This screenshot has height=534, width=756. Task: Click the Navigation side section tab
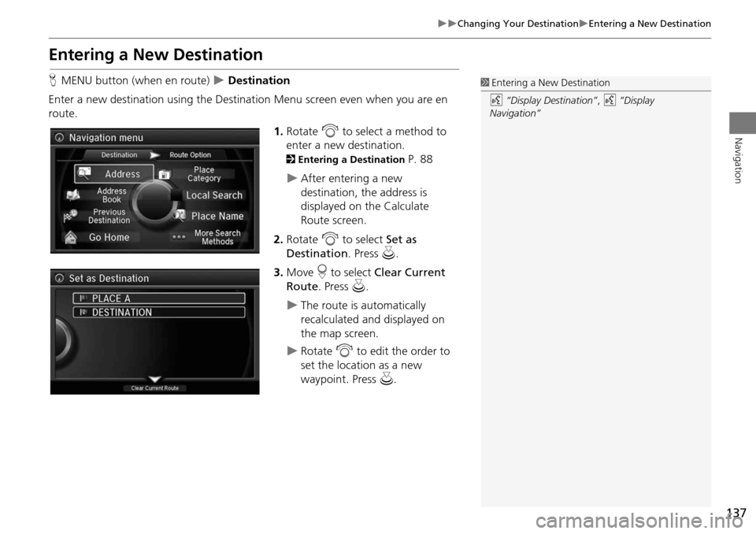[x=742, y=123]
